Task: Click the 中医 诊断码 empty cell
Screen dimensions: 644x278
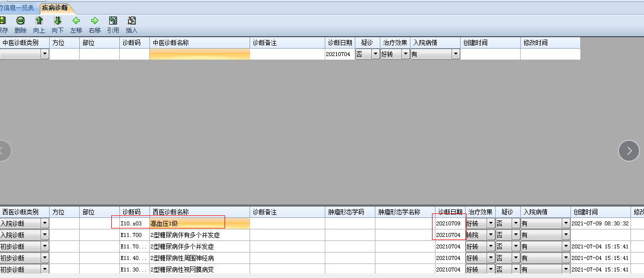Action: point(134,54)
